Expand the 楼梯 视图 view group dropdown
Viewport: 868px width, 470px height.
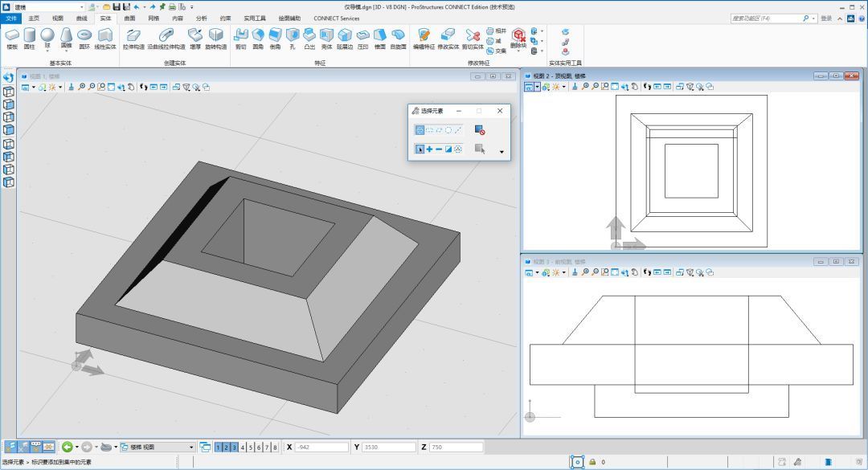(191, 448)
